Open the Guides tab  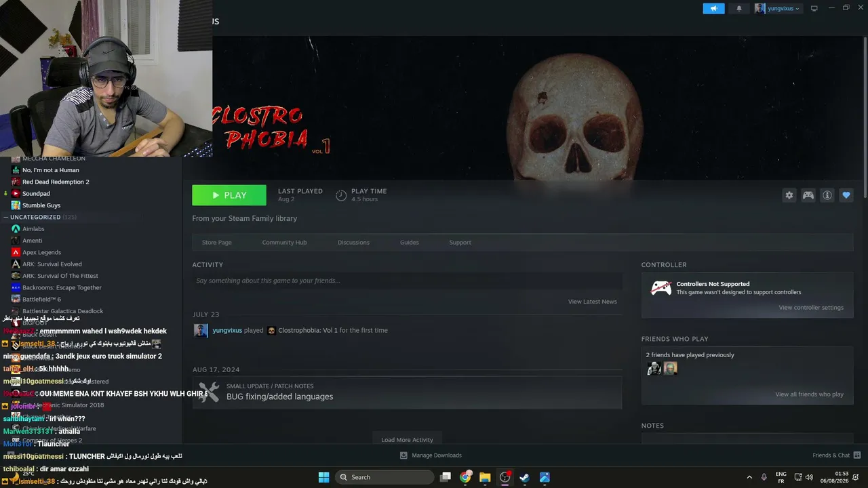click(410, 243)
